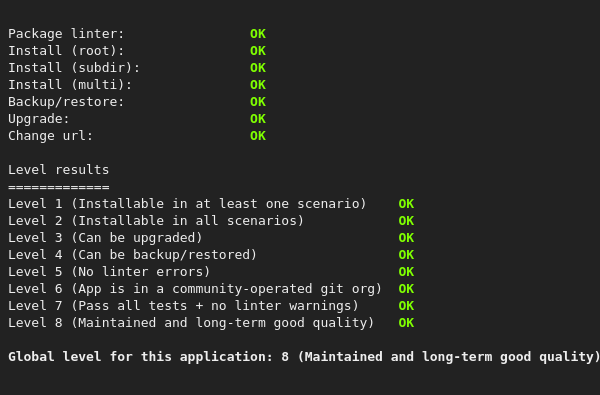Click OK status of Level 2

coord(406,221)
